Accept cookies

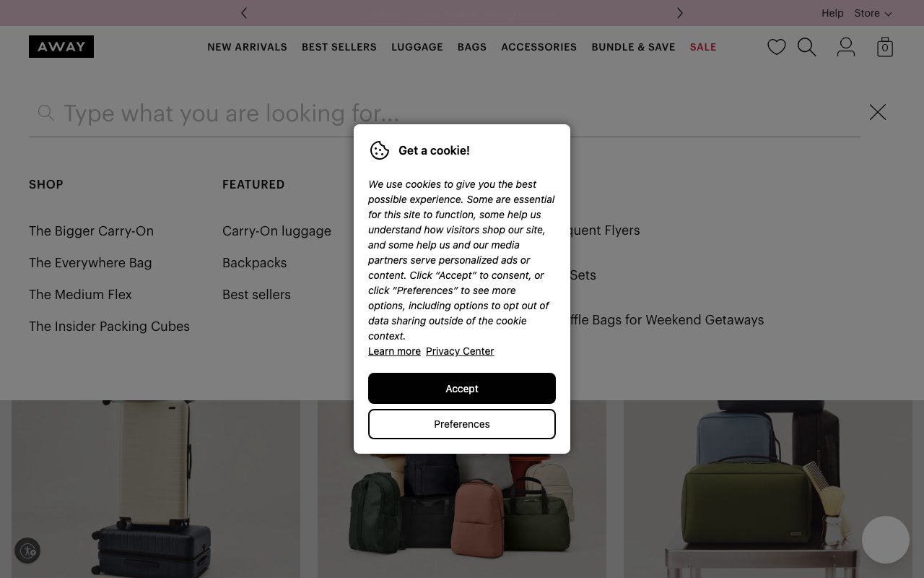click(x=462, y=389)
